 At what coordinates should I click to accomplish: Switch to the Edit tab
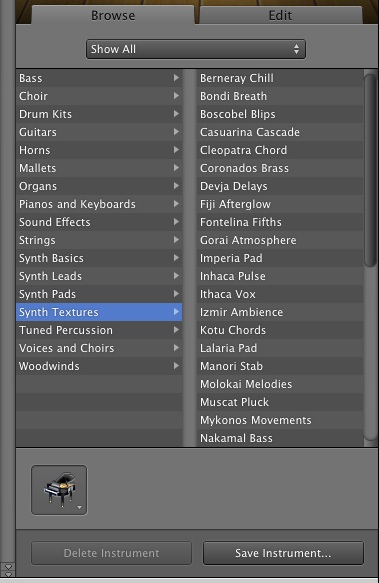[280, 15]
